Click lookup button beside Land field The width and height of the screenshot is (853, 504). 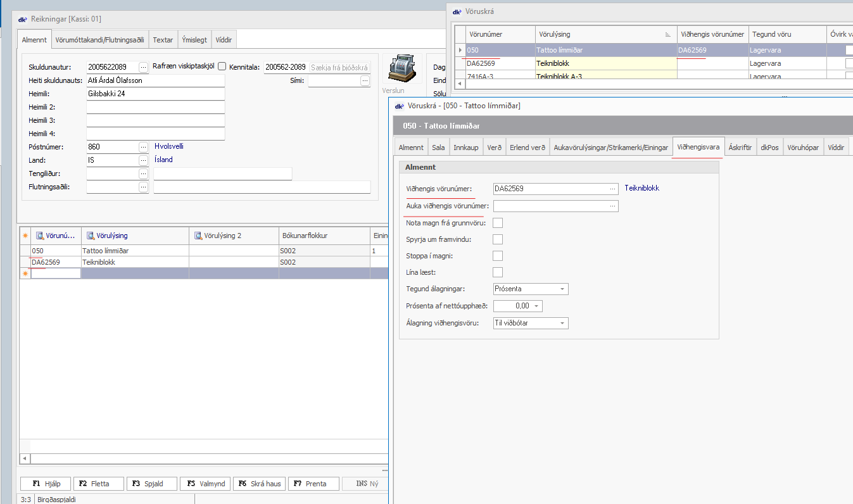pos(144,160)
